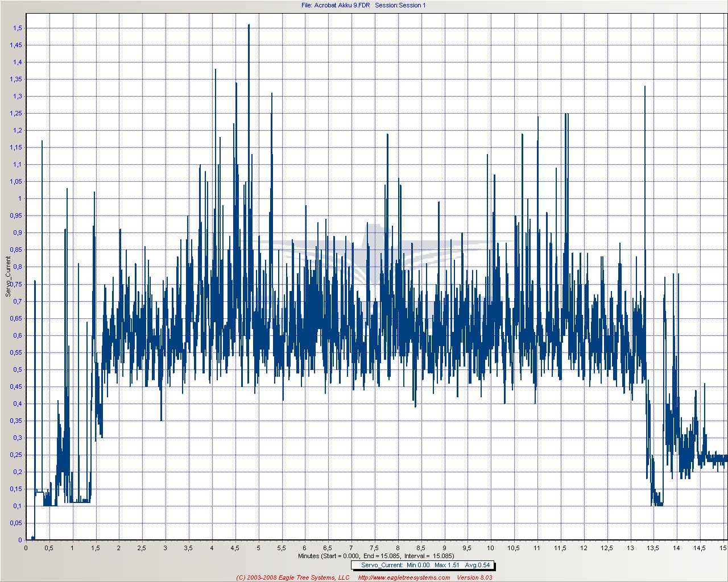Screen dimensions: 728x582
Task: Click the 5 minute tick on x-axis
Action: click(x=258, y=548)
